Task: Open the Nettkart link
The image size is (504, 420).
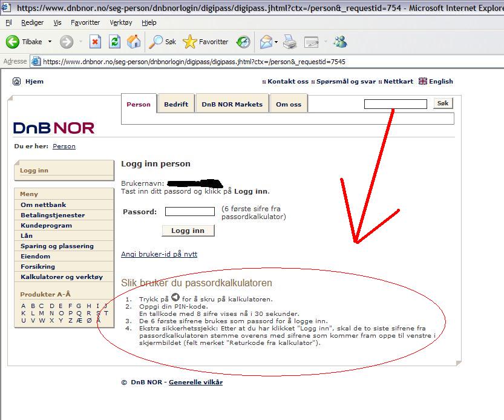Action: coord(398,81)
